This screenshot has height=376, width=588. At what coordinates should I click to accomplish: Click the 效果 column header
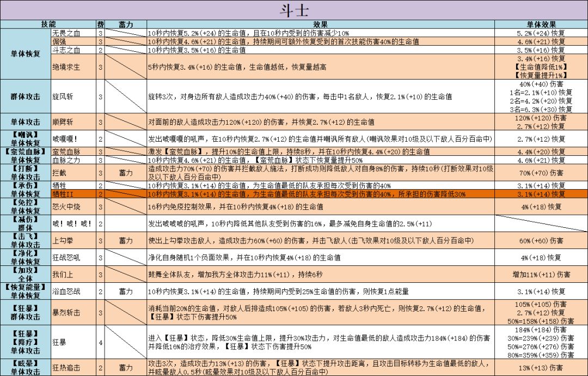click(x=321, y=25)
